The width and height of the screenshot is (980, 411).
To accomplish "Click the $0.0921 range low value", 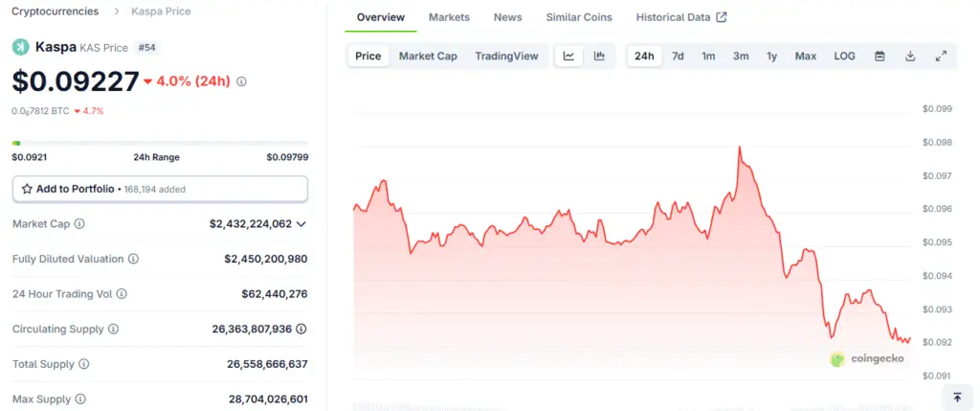I will click(x=30, y=157).
